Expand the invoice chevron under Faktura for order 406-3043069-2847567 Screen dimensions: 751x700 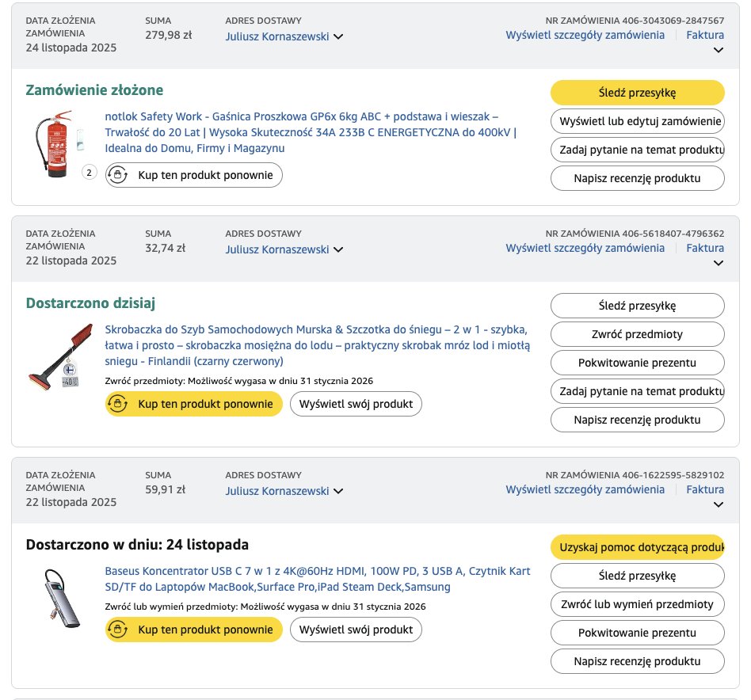tap(718, 50)
